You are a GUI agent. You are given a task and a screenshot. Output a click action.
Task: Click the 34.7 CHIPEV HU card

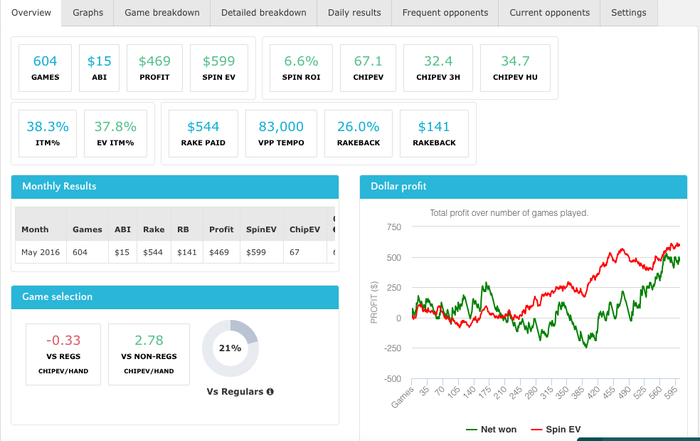point(515,68)
